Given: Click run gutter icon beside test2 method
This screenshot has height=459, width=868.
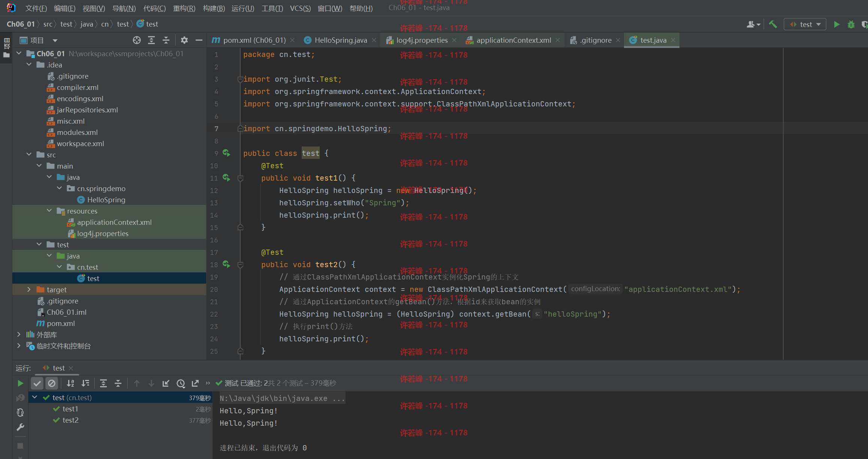Looking at the screenshot, I should 226,264.
